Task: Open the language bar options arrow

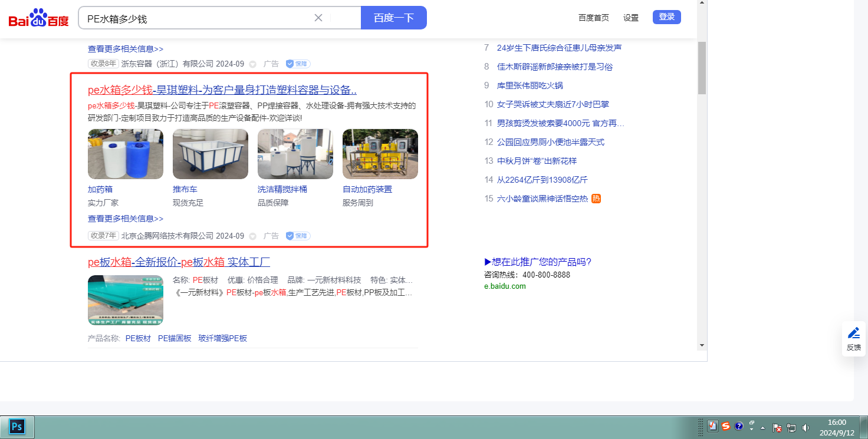Action: pos(752,430)
